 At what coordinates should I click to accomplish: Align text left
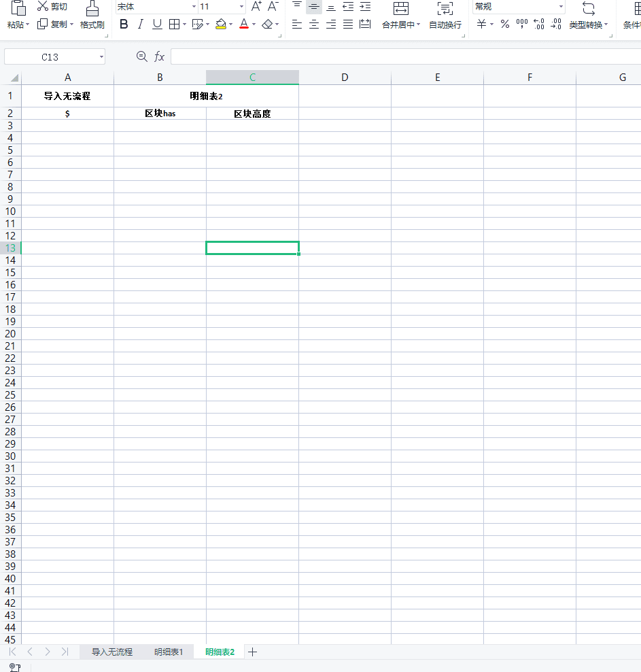coord(297,24)
